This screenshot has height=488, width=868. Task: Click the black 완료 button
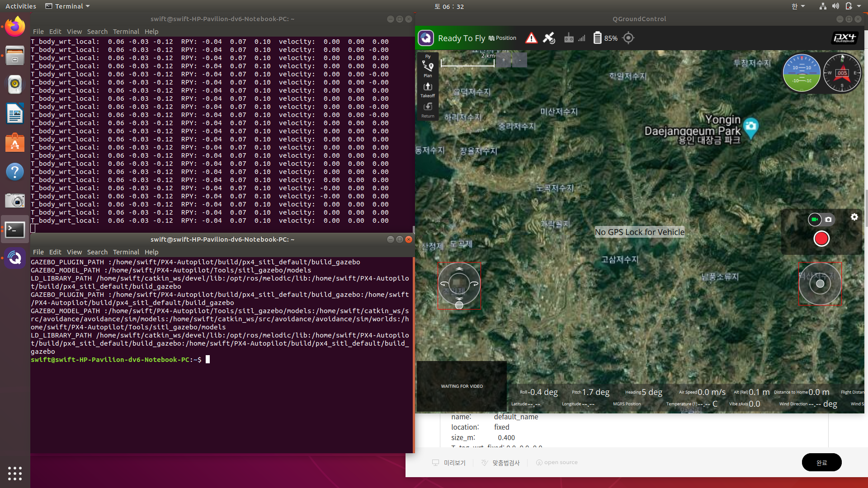point(821,462)
